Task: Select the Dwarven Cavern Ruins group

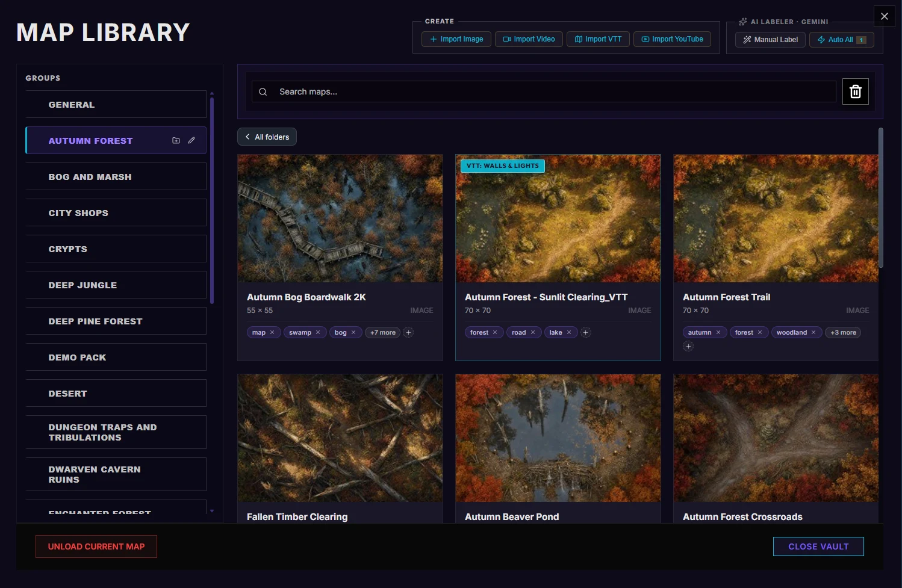Action: pyautogui.click(x=116, y=474)
